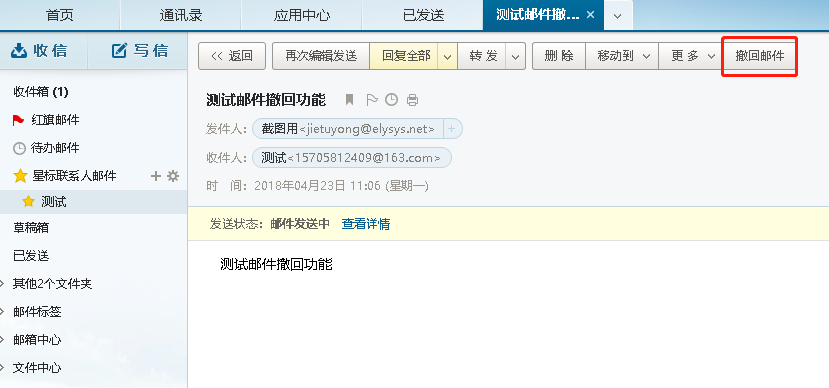Click the subject text 测试邮件撤回功能
Image resolution: width=829 pixels, height=388 pixels.
pos(266,99)
